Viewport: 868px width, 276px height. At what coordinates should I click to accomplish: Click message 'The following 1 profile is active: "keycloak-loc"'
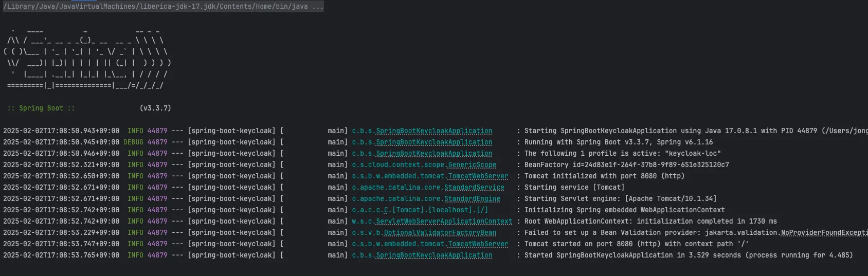(x=623, y=154)
